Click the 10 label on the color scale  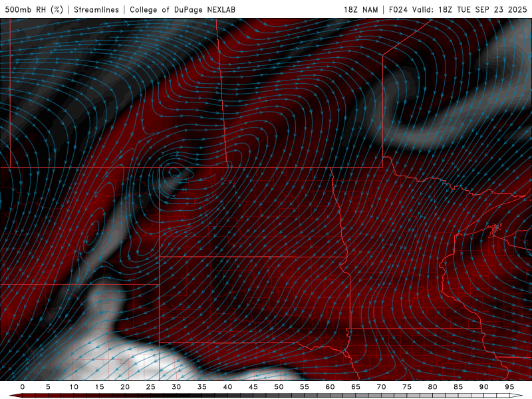pyautogui.click(x=74, y=387)
